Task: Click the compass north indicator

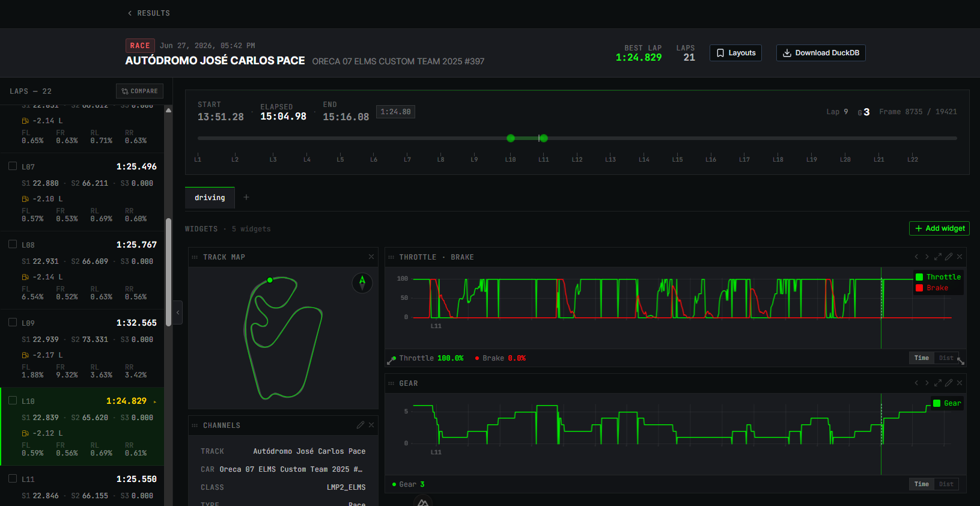Action: click(x=362, y=282)
